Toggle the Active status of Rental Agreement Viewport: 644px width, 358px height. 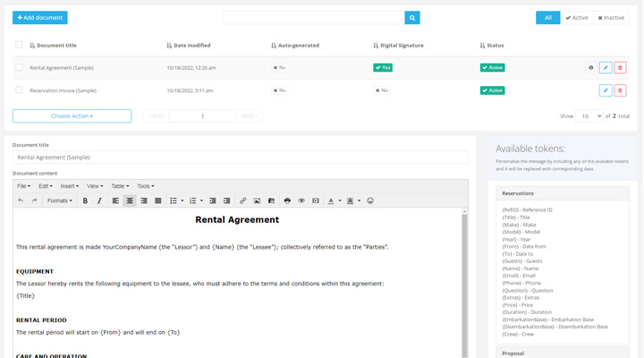coord(493,67)
